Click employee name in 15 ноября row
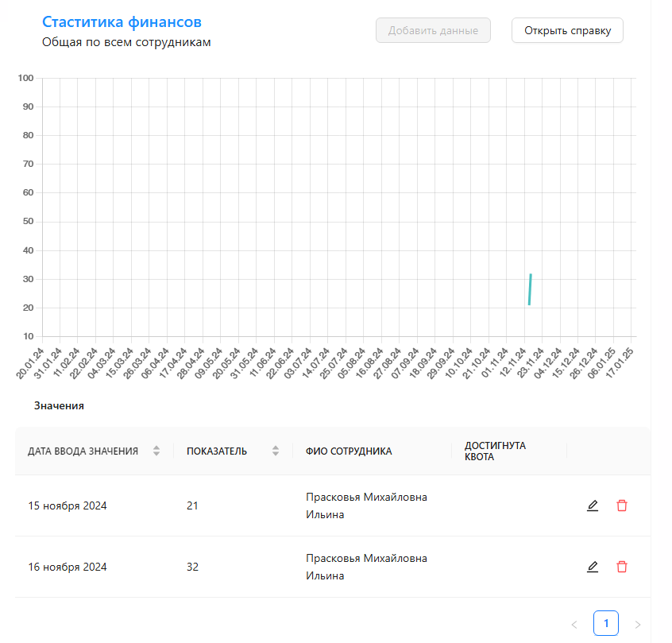The width and height of the screenshot is (672, 643). (366, 505)
